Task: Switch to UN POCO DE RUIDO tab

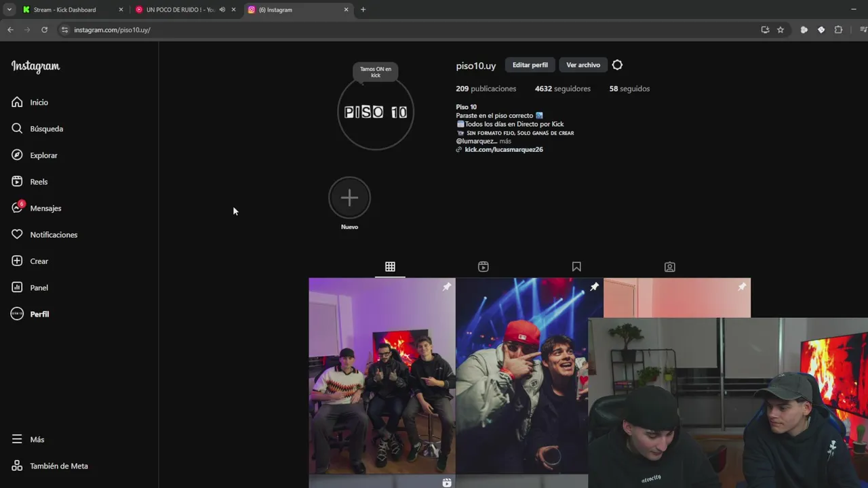Action: tap(180, 9)
